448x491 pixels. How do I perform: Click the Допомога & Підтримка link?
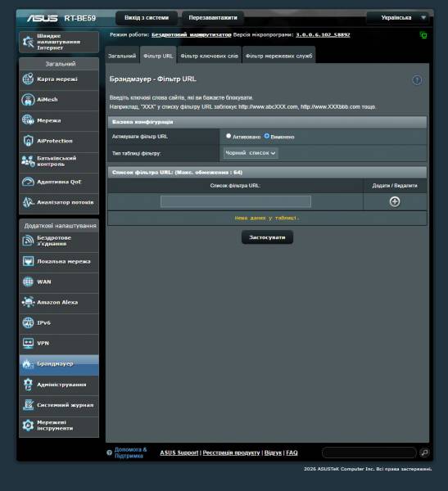click(x=130, y=453)
